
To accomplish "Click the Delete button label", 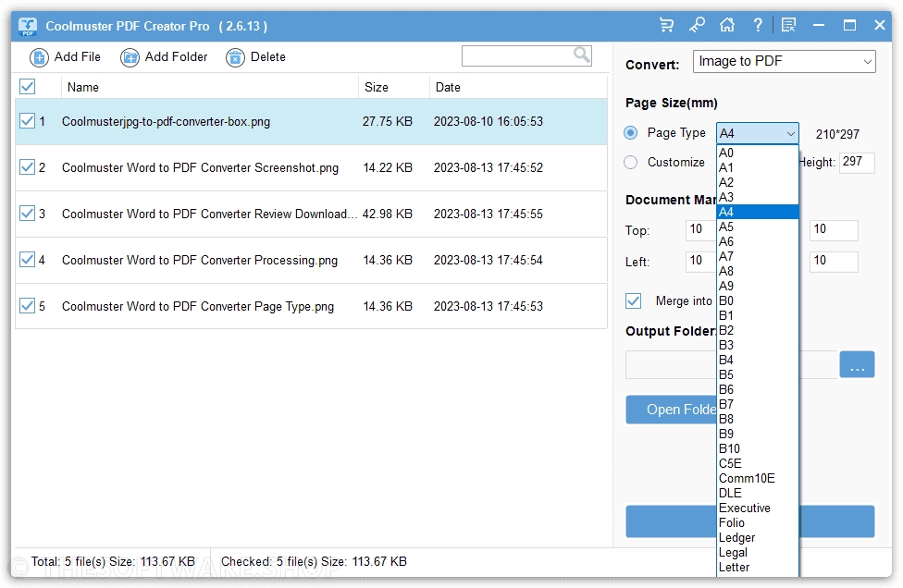I will point(267,57).
